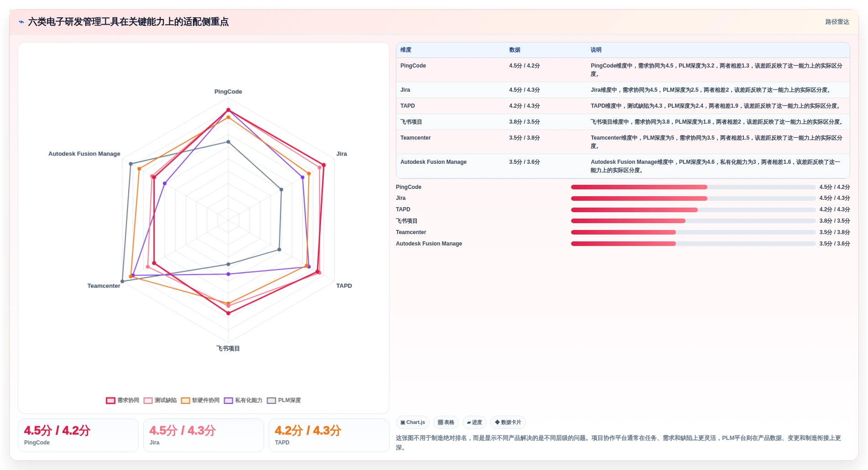Click the 3.5分 / 3.8分 value in Teamcenter table row
The width and height of the screenshot is (868, 470).
tap(525, 138)
